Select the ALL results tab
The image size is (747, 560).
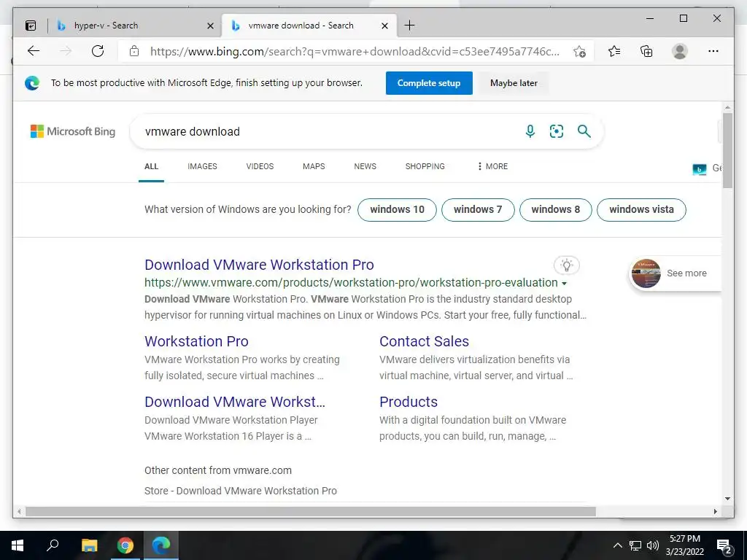click(x=151, y=166)
